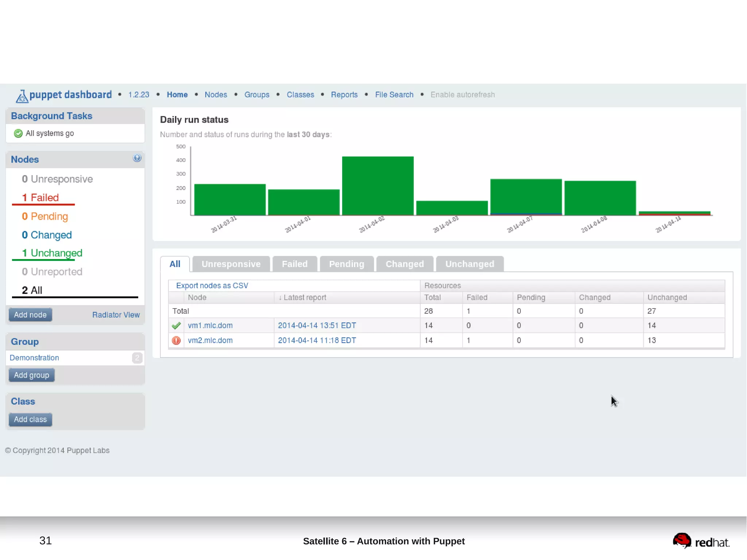Open the Groups navigation link
The width and height of the screenshot is (747, 560).
257,95
